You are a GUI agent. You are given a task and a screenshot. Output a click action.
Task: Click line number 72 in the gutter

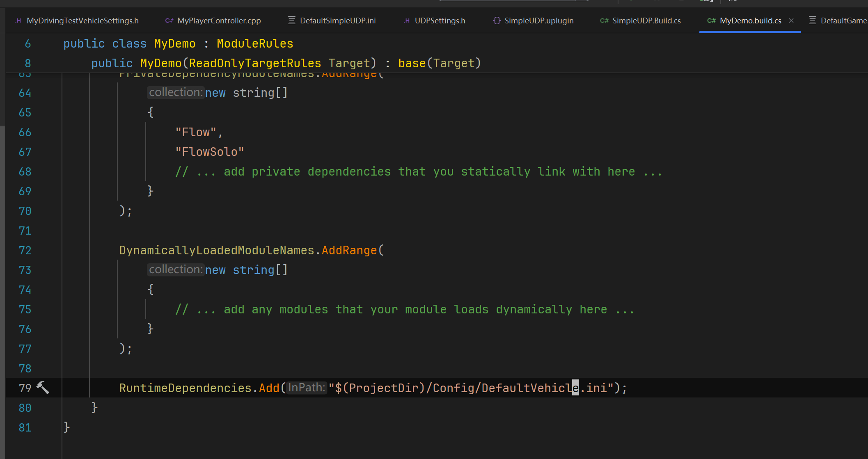point(25,250)
